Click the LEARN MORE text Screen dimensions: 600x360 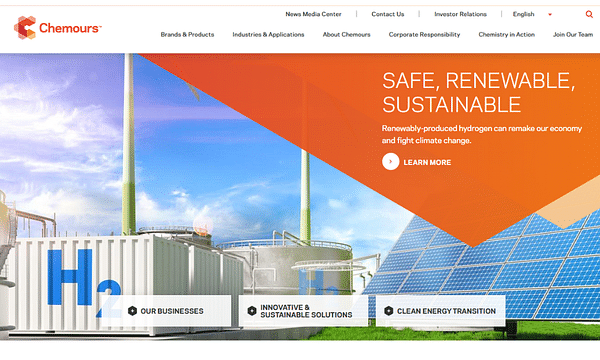click(427, 162)
